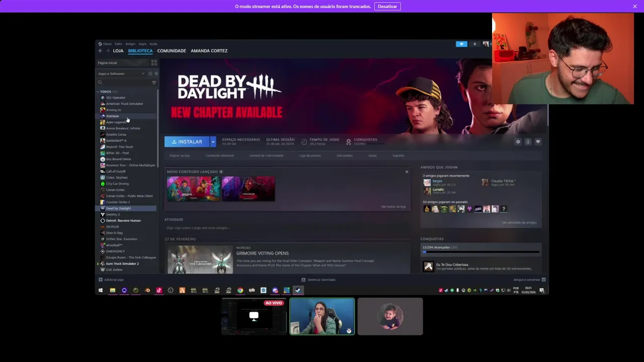
Task: Open Central da Comunidade link
Action: pyautogui.click(x=266, y=156)
